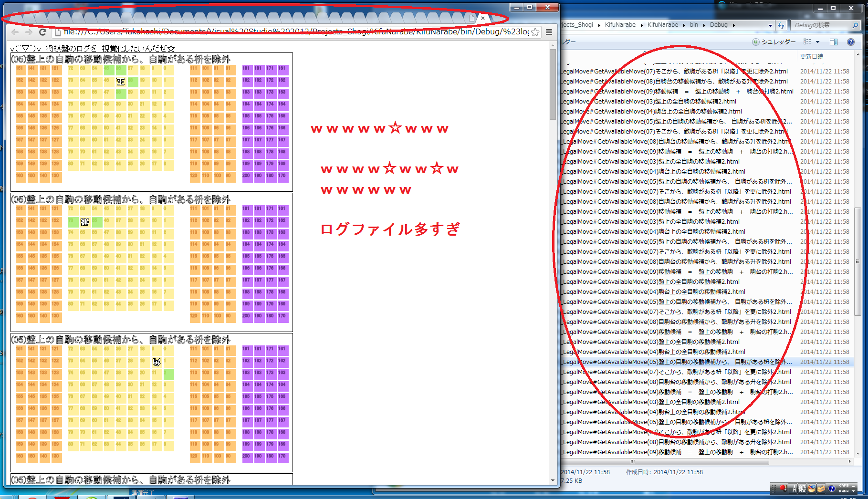Change the Explorer view with the view icon
Image resolution: width=868 pixels, height=499 pixels.
(807, 42)
